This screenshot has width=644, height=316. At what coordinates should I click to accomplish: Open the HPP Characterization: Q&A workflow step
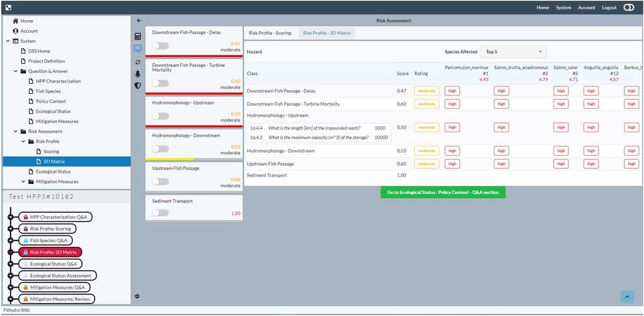(x=56, y=217)
